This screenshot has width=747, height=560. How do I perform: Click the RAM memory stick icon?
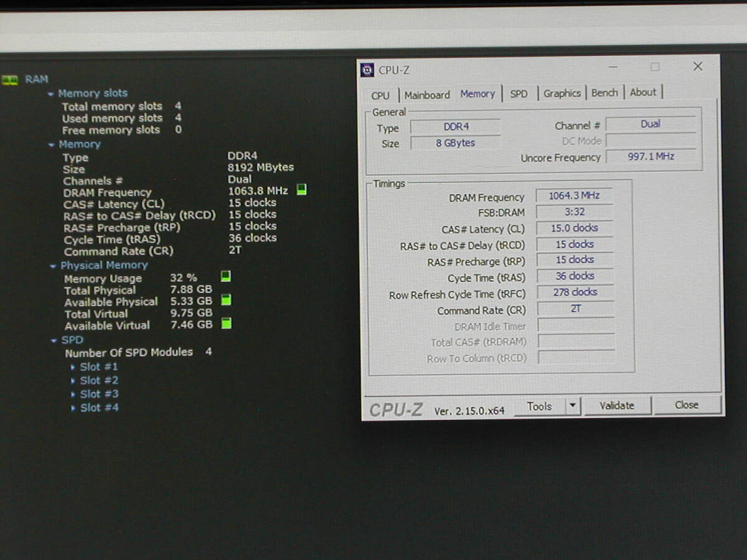[x=10, y=80]
